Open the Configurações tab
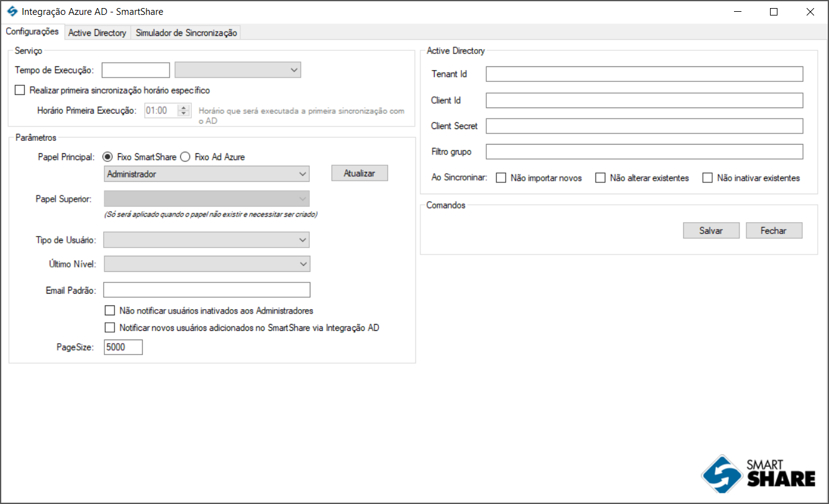829x504 pixels. pos(32,32)
